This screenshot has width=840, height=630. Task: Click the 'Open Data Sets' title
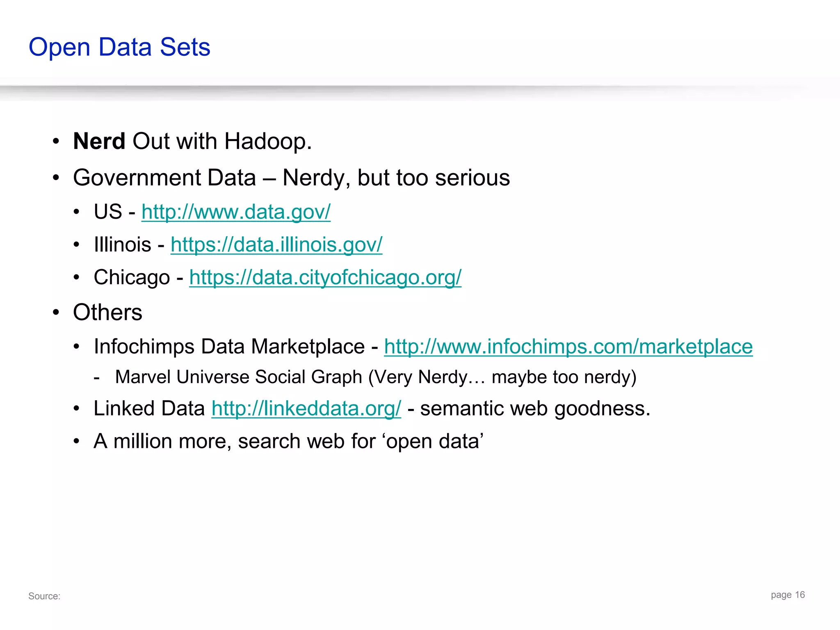pos(119,47)
